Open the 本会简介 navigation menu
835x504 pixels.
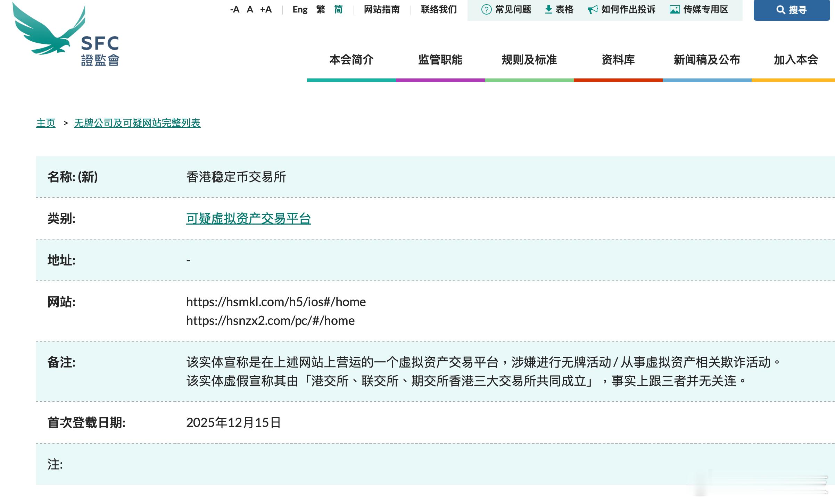coord(352,60)
